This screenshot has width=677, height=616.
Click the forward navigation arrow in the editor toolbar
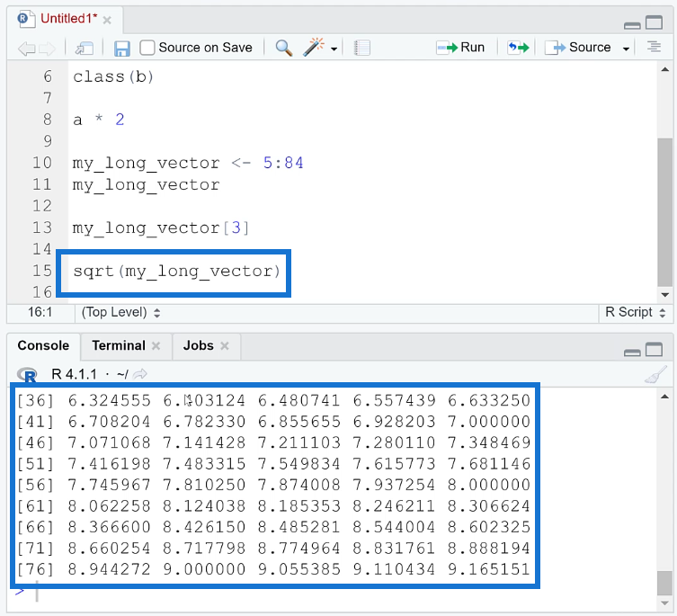pos(47,48)
